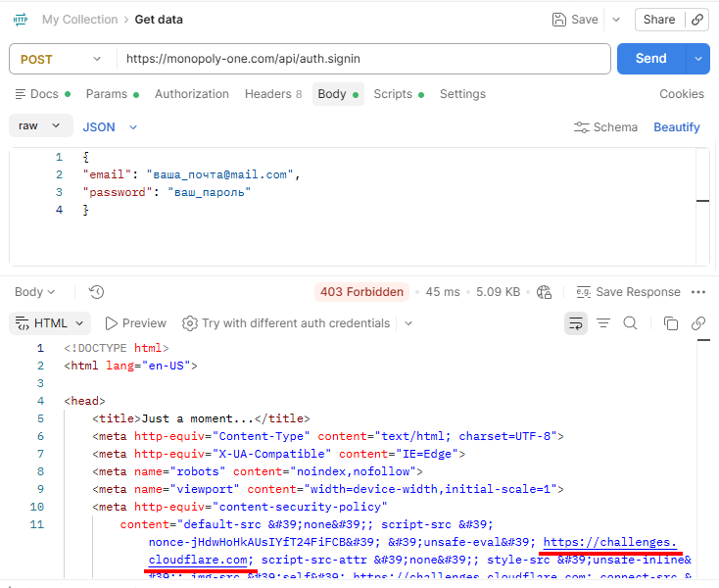The width and height of the screenshot is (719, 588).
Task: Search inside the response body
Action: tap(631, 323)
